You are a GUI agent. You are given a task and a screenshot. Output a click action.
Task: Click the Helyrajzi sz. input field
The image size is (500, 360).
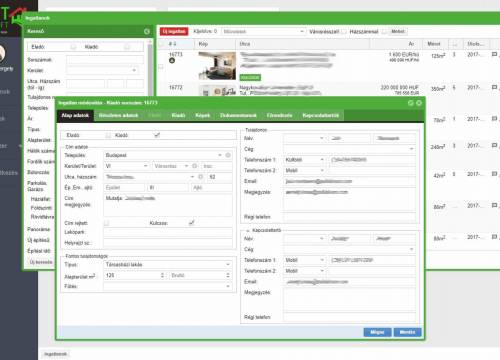point(168,243)
